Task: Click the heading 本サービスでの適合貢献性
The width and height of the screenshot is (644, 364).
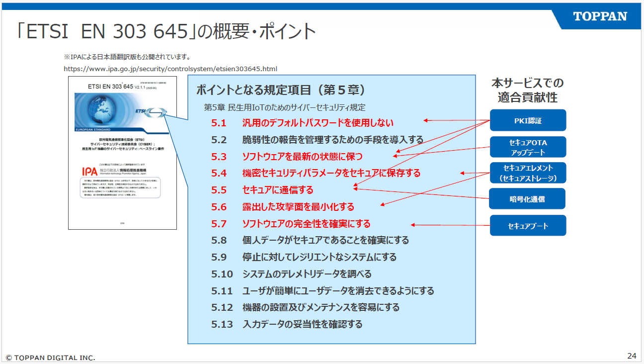Action: click(x=528, y=90)
